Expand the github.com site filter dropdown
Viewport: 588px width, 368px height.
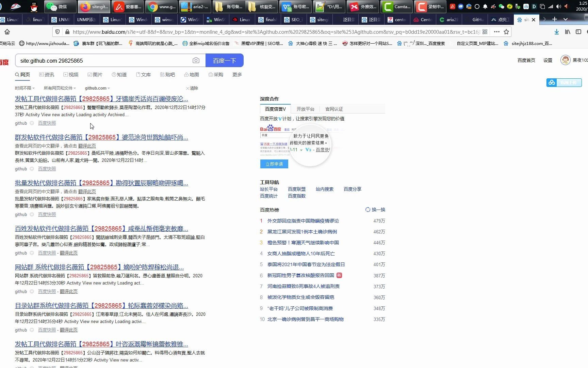pyautogui.click(x=98, y=88)
